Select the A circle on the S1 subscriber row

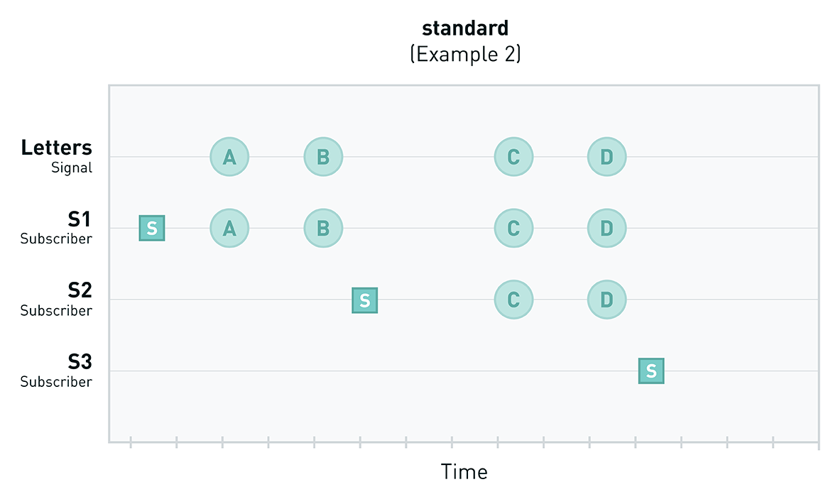pos(229,228)
